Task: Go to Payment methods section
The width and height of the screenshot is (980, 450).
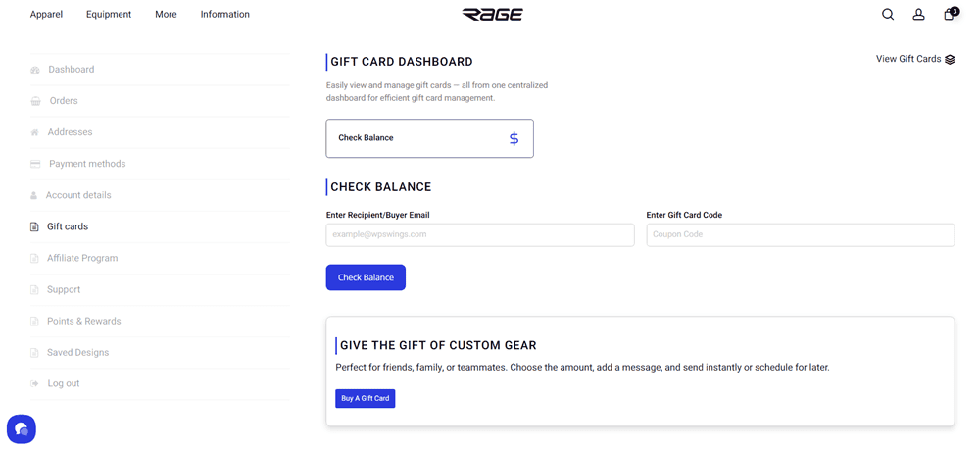Action: tap(87, 164)
